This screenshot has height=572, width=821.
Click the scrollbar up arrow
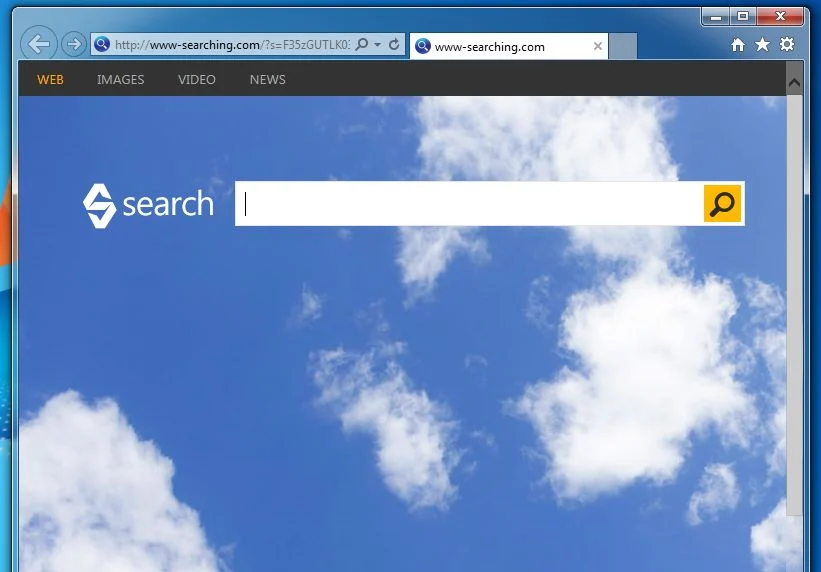click(794, 82)
